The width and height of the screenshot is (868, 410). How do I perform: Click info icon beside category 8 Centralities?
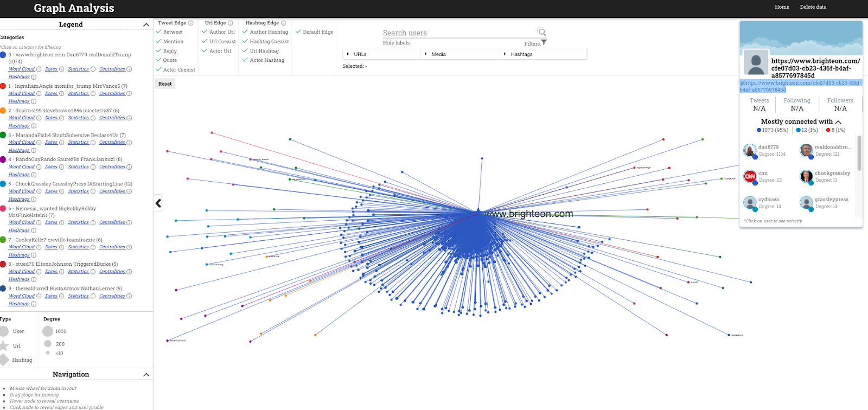tap(129, 272)
